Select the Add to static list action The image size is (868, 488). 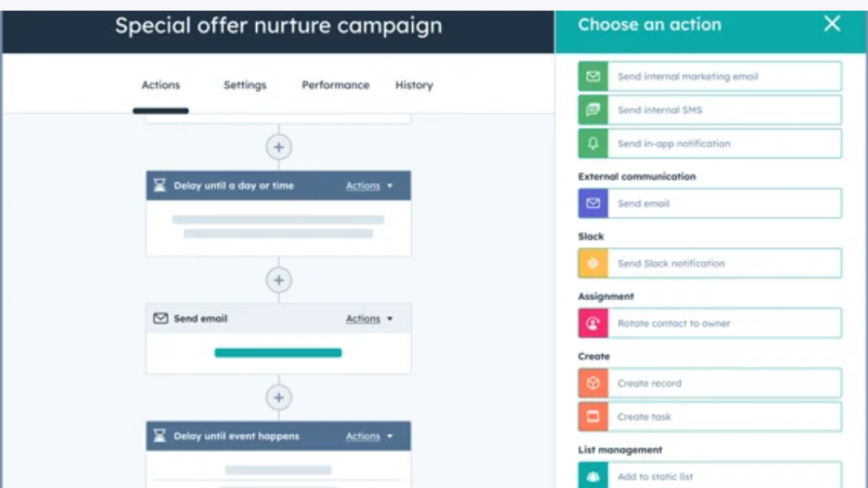pyautogui.click(x=709, y=476)
